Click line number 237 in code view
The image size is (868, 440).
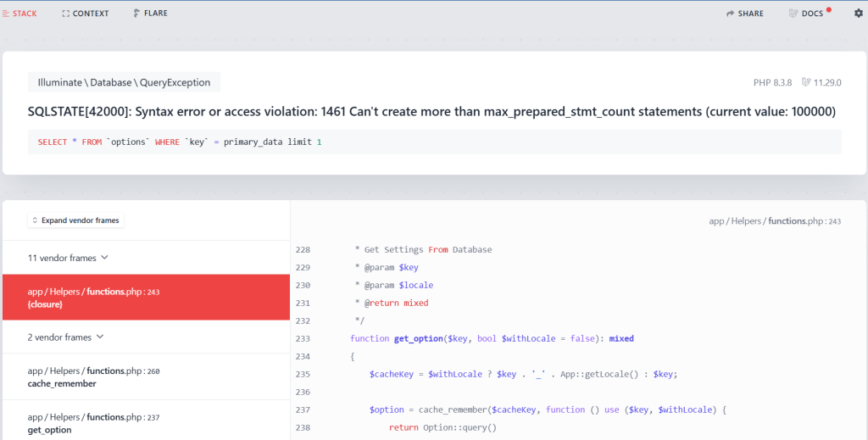click(303, 409)
